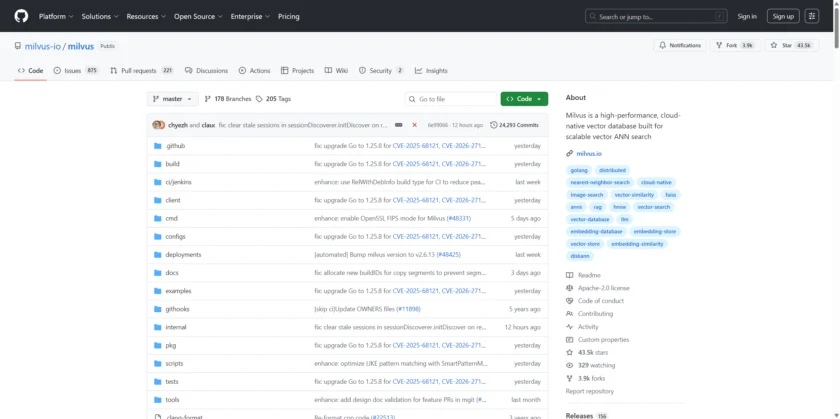840x419 pixels.
Task: Click the tools folder icon
Action: 158,400
